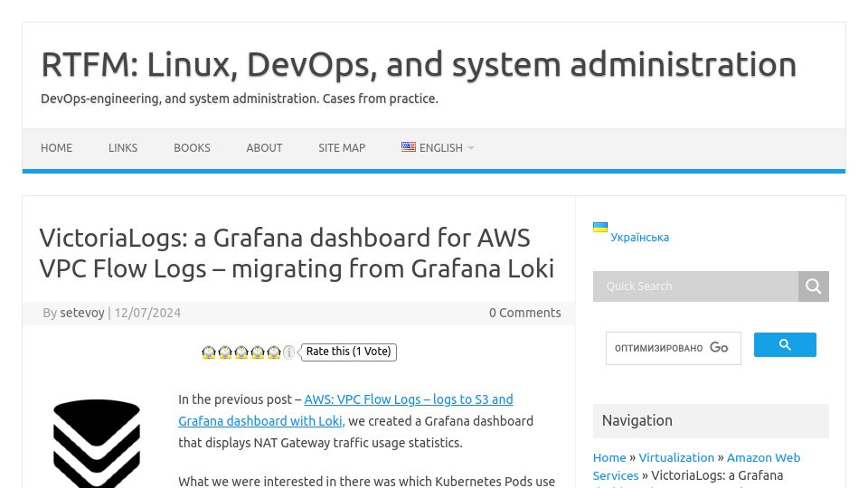This screenshot has height=488, width=868.
Task: Open the SITE MAP menu item
Action: (342, 147)
